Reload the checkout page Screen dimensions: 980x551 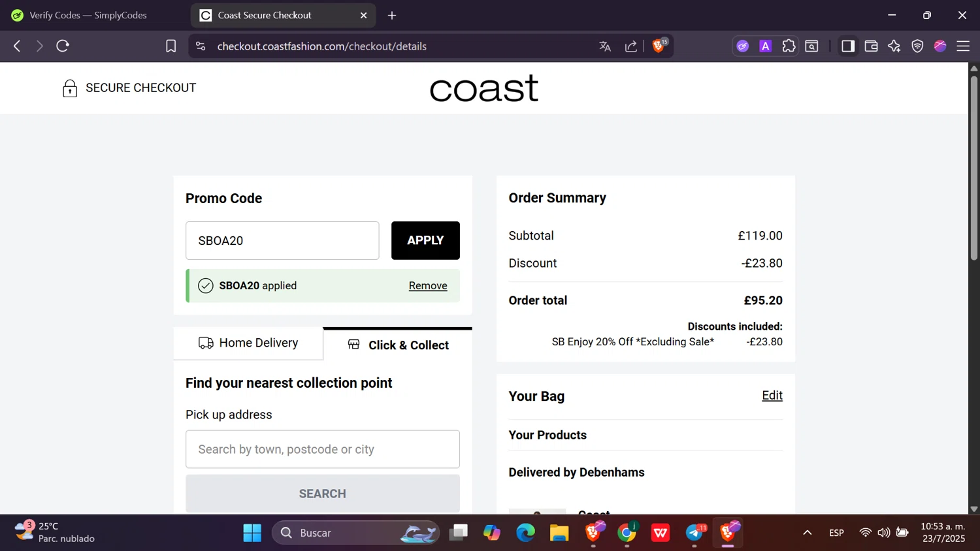(63, 46)
